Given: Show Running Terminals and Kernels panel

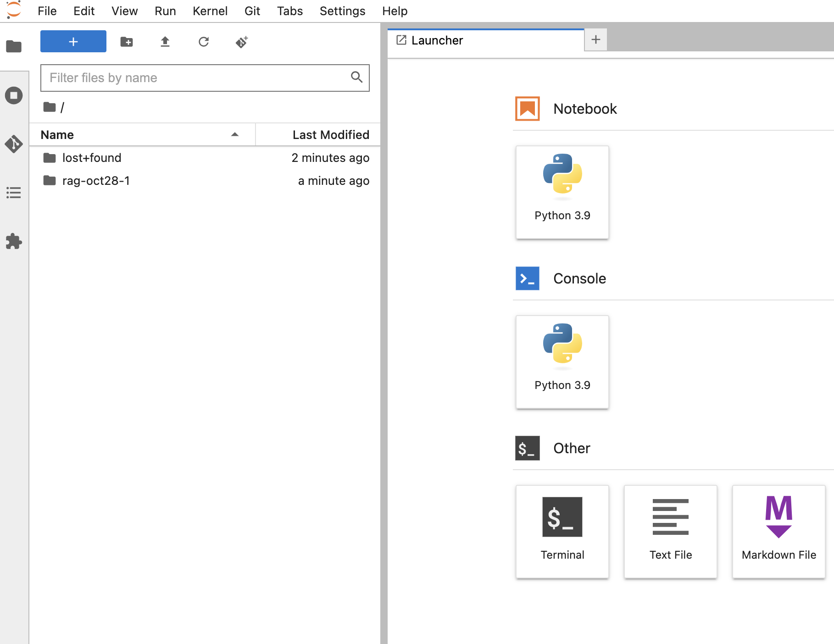Looking at the screenshot, I should [14, 95].
